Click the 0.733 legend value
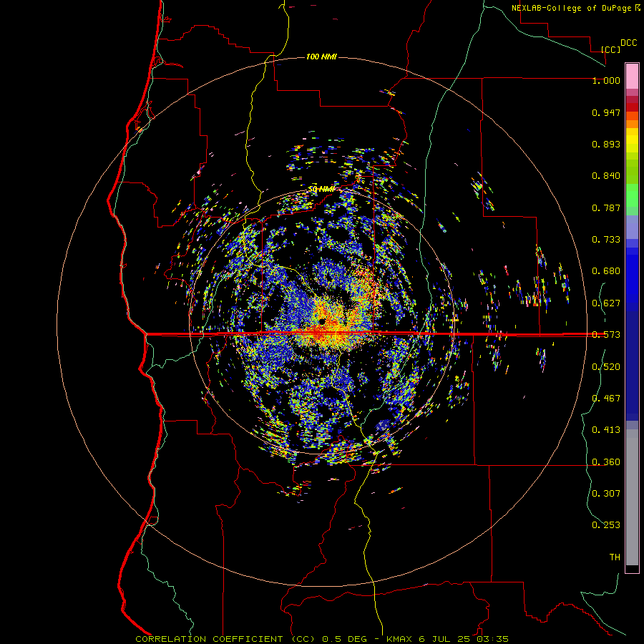Image resolution: width=644 pixels, height=644 pixels. tap(606, 240)
